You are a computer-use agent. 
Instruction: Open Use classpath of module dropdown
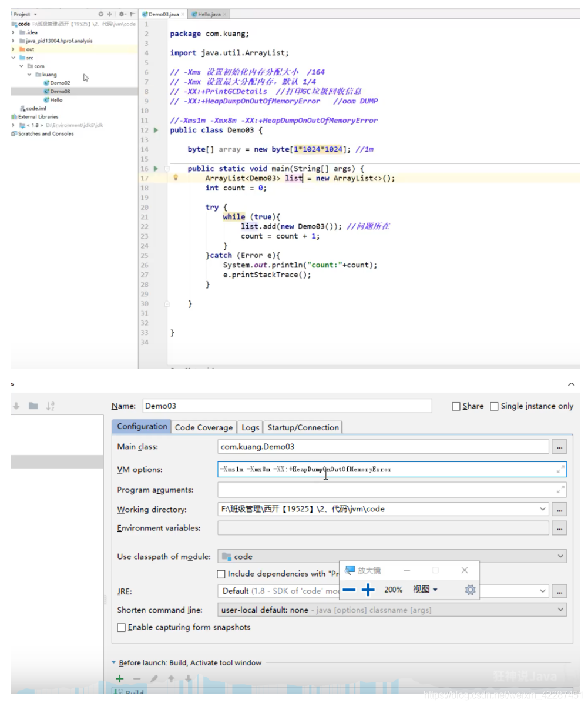coord(561,556)
